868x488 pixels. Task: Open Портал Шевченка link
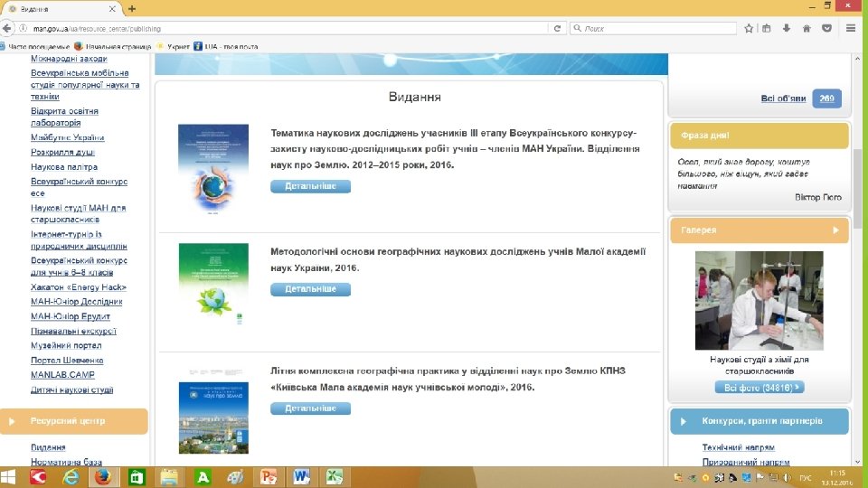click(x=66, y=361)
